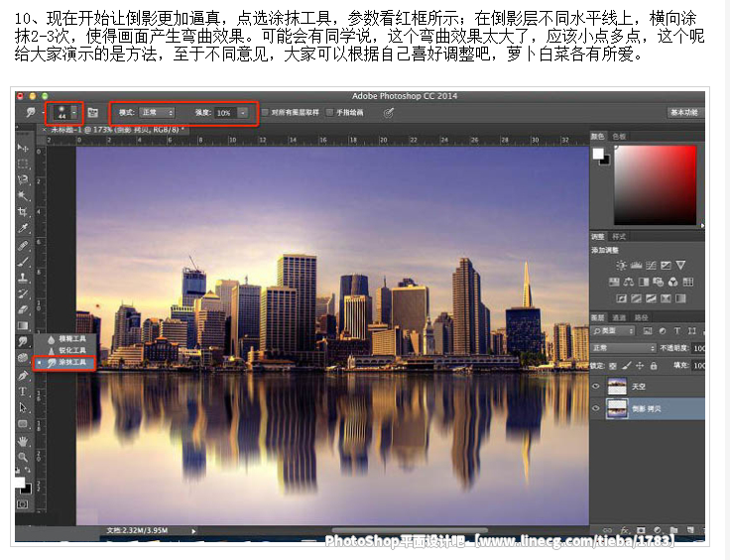
Task: Select the Lasso tool
Action: 23,180
